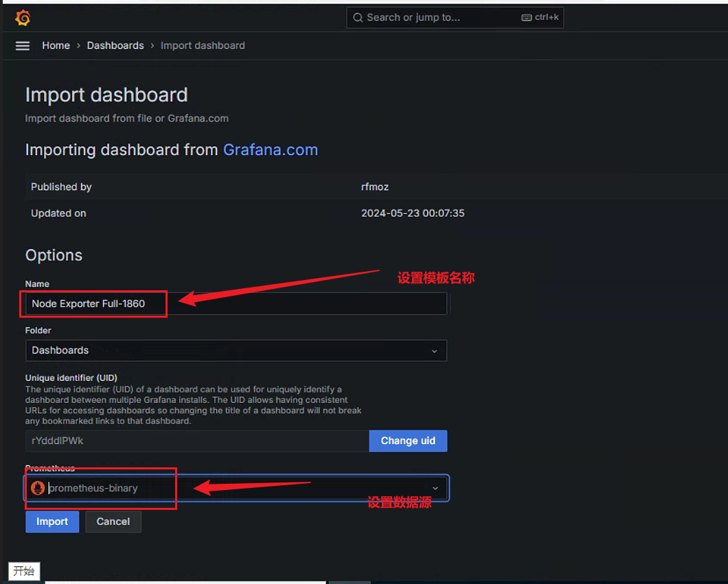The image size is (728, 584).
Task: Focus the Name field Node Exporter Full-1860
Action: tap(236, 303)
